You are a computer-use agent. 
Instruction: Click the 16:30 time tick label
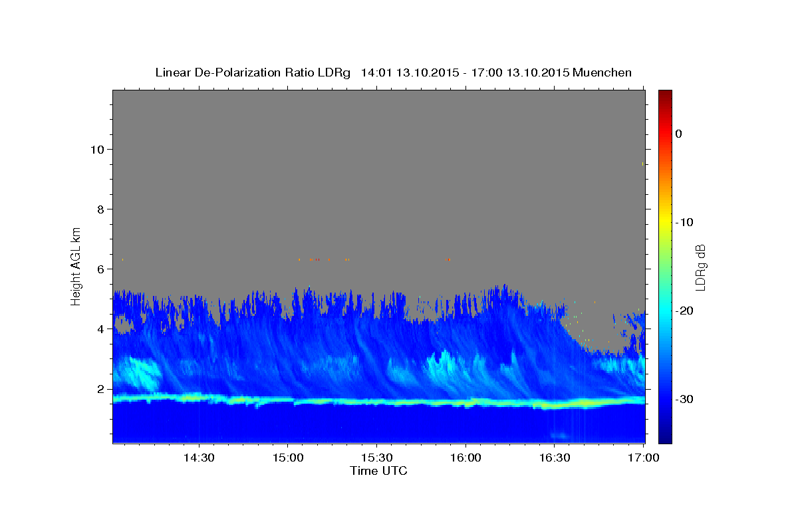pos(555,458)
